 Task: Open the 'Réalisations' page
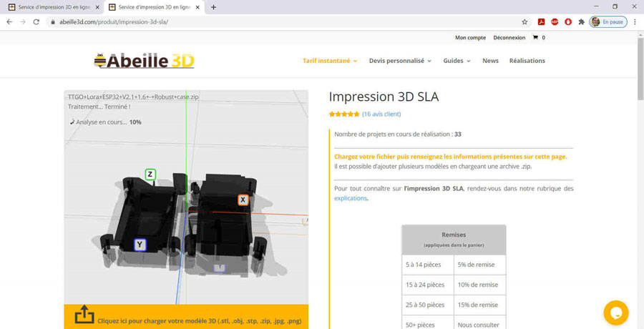[x=527, y=60]
